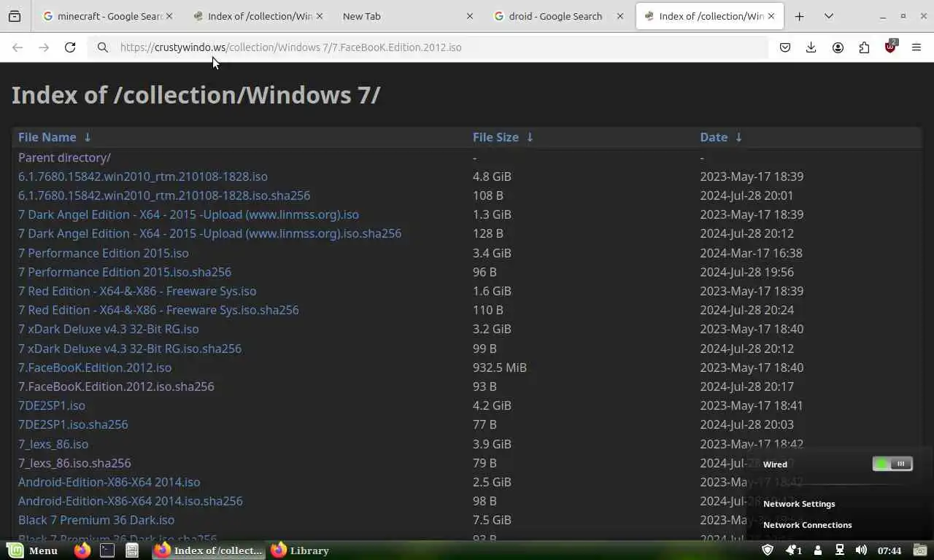Close the active Index of /collection tab

771,16
